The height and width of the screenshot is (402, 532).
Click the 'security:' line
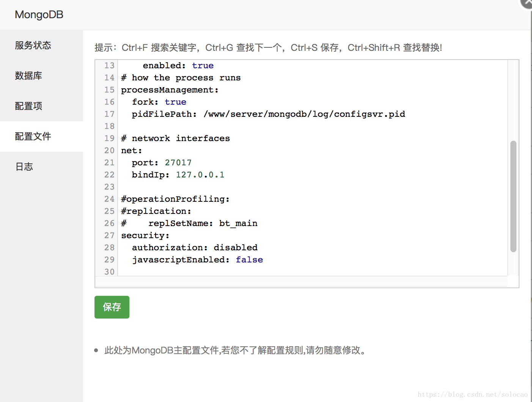[x=145, y=236]
